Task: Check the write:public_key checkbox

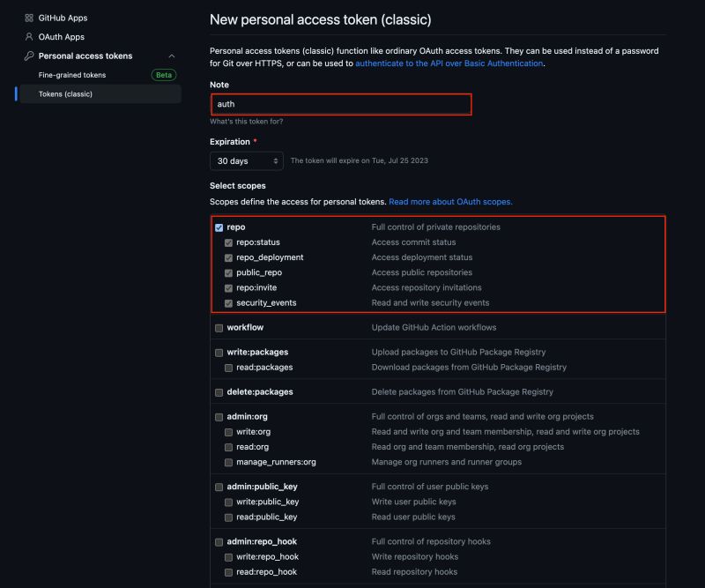Action: (x=228, y=502)
